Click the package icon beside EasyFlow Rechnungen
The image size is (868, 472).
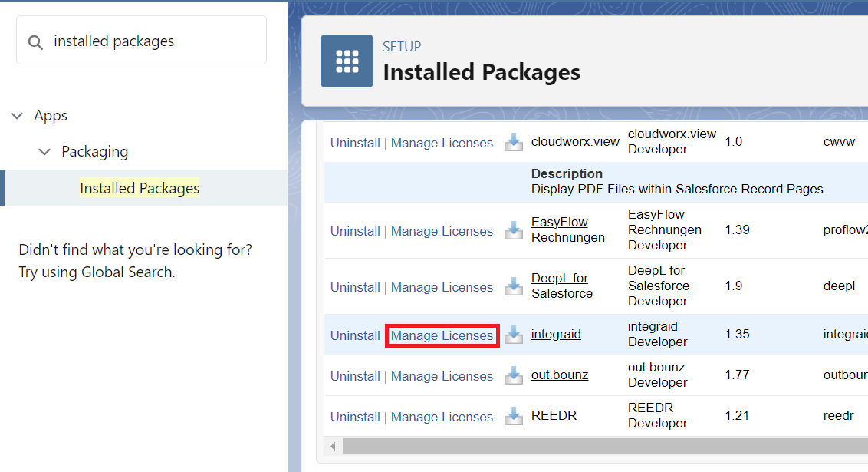click(x=514, y=230)
